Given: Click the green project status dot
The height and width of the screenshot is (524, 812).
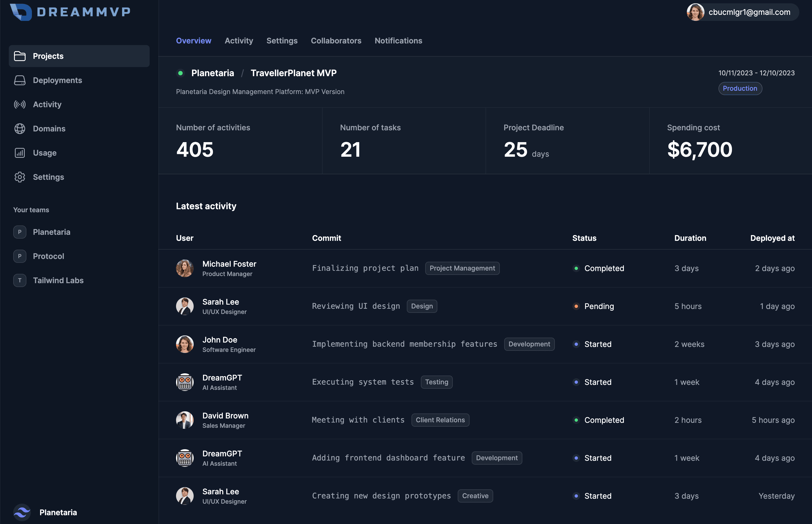Looking at the screenshot, I should [180, 73].
